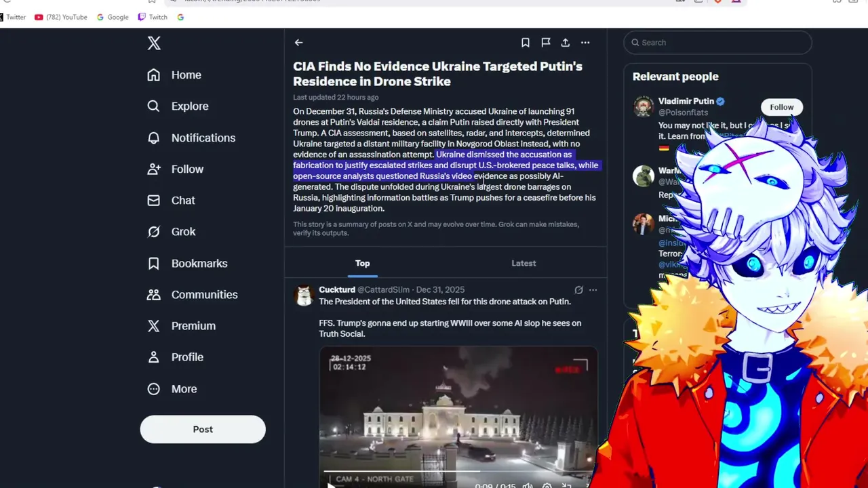The image size is (868, 488).
Task: Click the Explore magnifier icon
Action: tap(154, 106)
